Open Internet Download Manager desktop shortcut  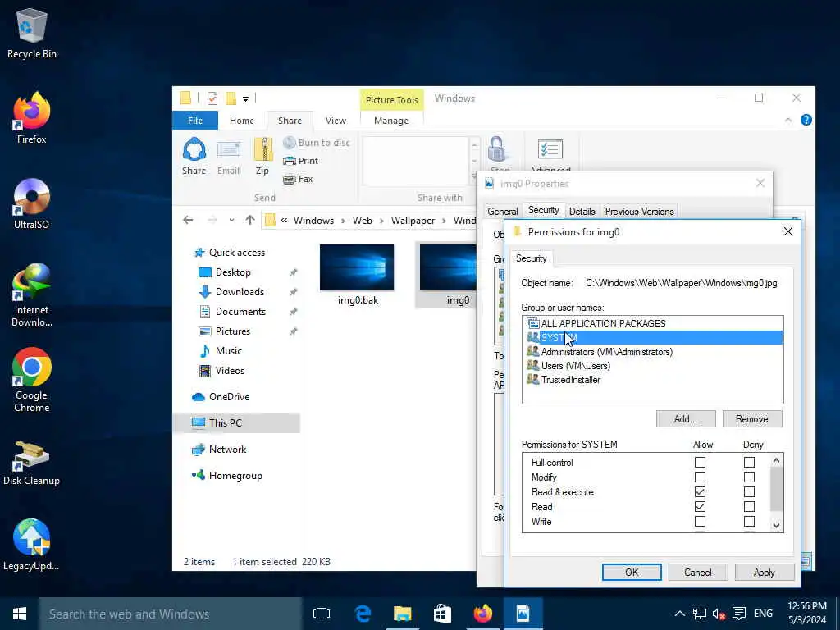[x=32, y=294]
